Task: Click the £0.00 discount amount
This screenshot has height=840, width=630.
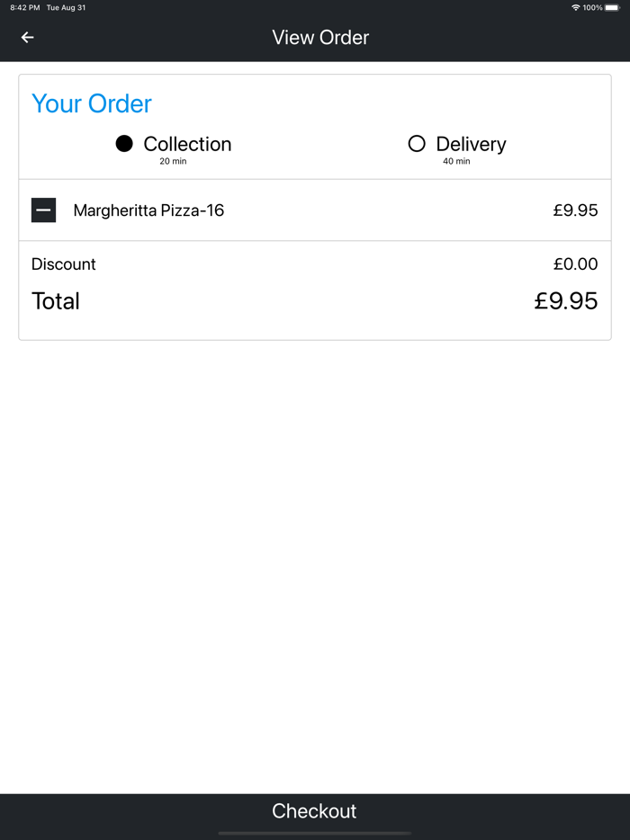Action: click(575, 264)
